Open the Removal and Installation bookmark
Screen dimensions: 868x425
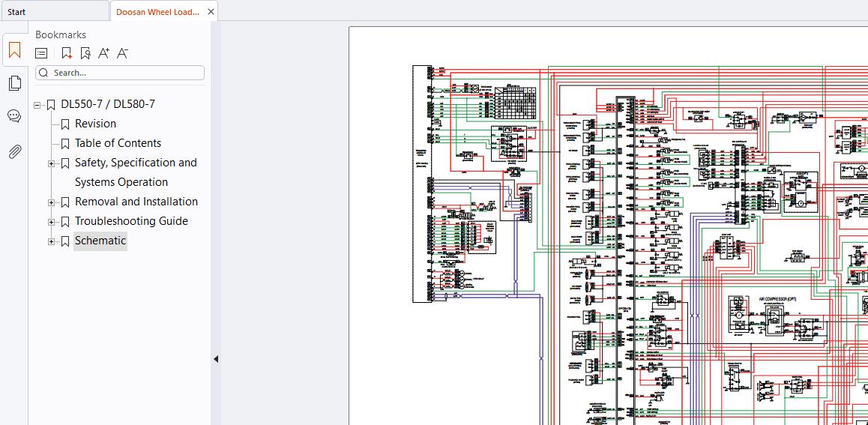tap(136, 202)
